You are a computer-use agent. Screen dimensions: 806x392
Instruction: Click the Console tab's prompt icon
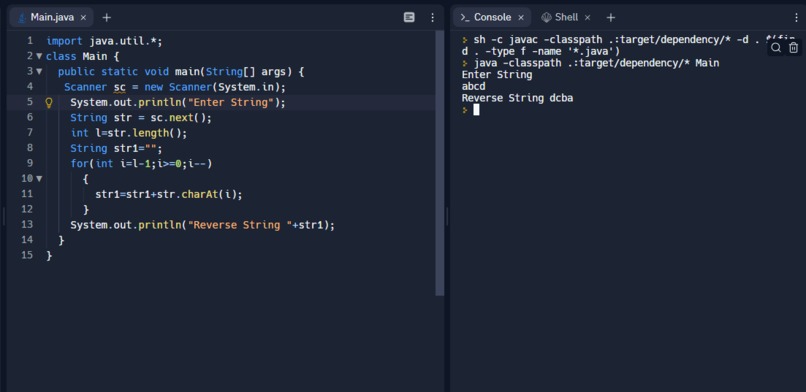click(465, 17)
